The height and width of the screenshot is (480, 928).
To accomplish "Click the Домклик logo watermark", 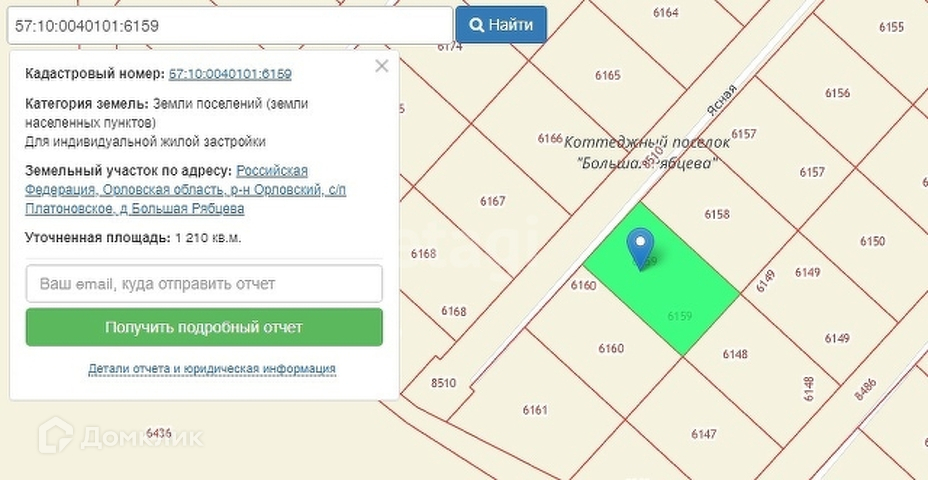I will [x=120, y=436].
